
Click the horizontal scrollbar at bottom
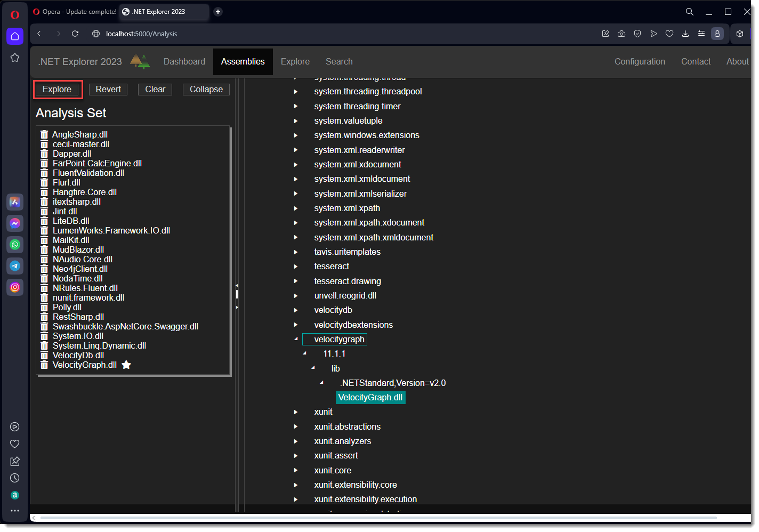(x=378, y=518)
